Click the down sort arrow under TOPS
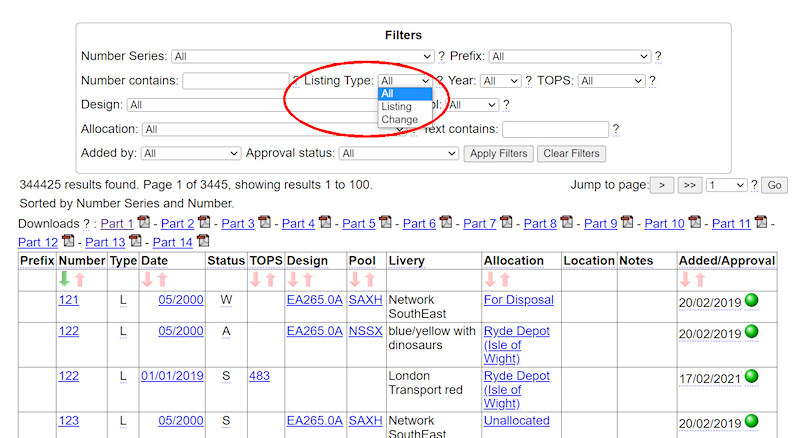Image resolution: width=800 pixels, height=438 pixels. pyautogui.click(x=255, y=280)
